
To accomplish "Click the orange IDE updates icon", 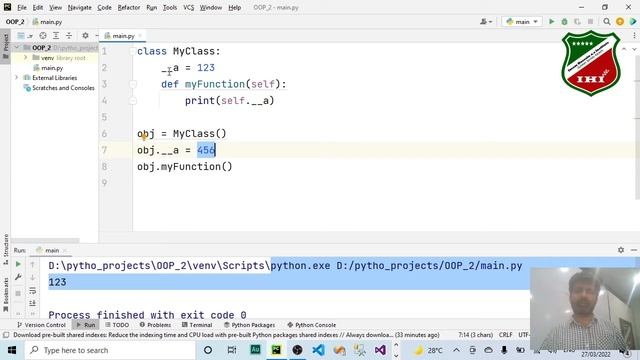I will (x=620, y=22).
